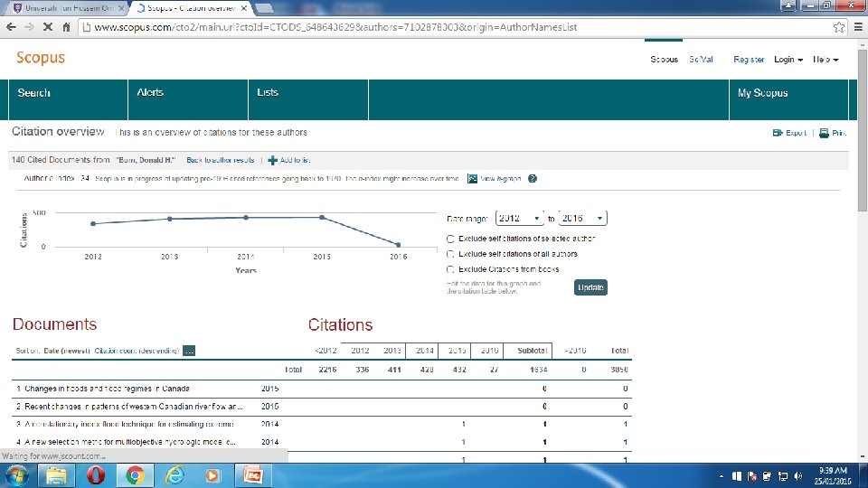Bookmark this page with the star icon
The height and width of the screenshot is (488, 868).
tap(839, 27)
